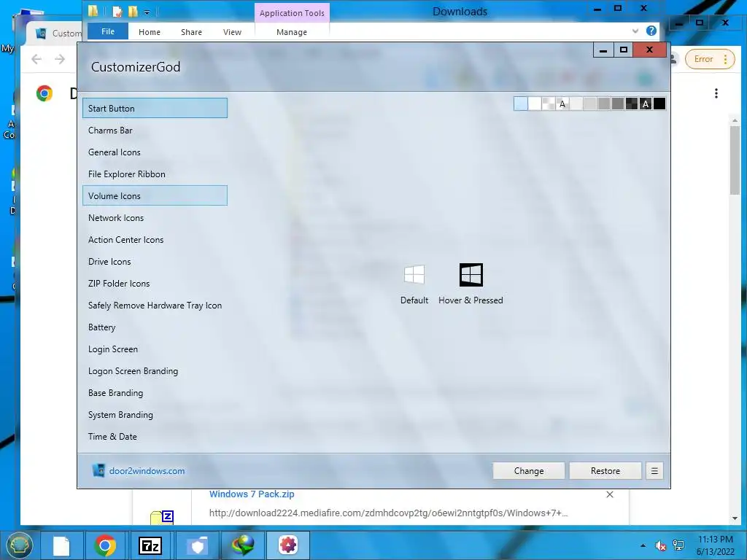The height and width of the screenshot is (560, 747).
Task: Click the door2windows logo icon
Action: click(x=98, y=470)
